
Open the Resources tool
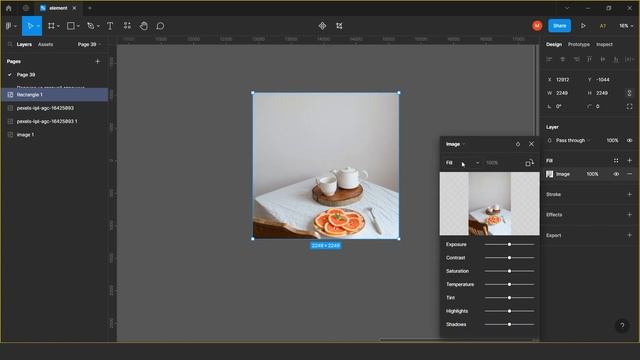coord(127,26)
